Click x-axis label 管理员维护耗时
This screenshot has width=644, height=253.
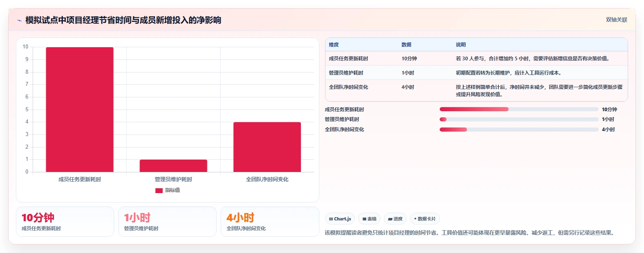click(x=173, y=179)
